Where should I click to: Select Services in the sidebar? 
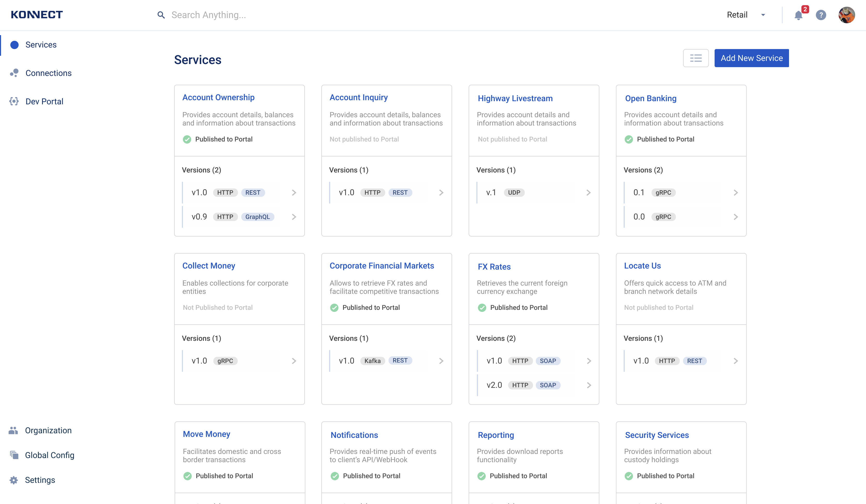point(41,45)
